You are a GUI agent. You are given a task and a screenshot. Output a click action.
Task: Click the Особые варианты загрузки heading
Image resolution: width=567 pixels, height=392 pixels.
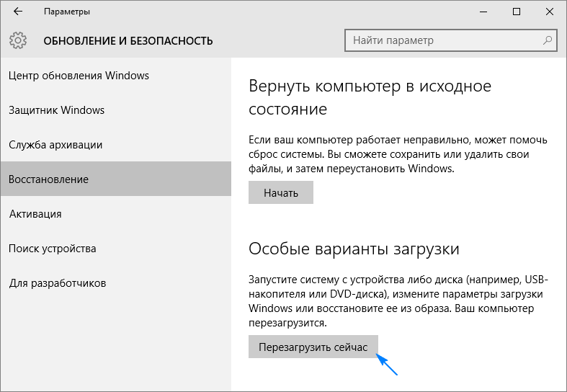(354, 249)
